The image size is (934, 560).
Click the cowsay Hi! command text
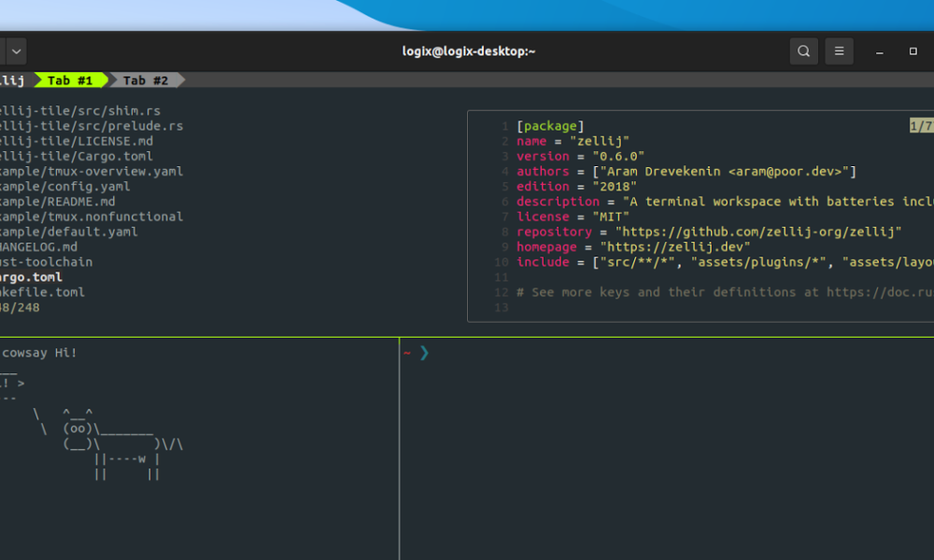(x=39, y=353)
